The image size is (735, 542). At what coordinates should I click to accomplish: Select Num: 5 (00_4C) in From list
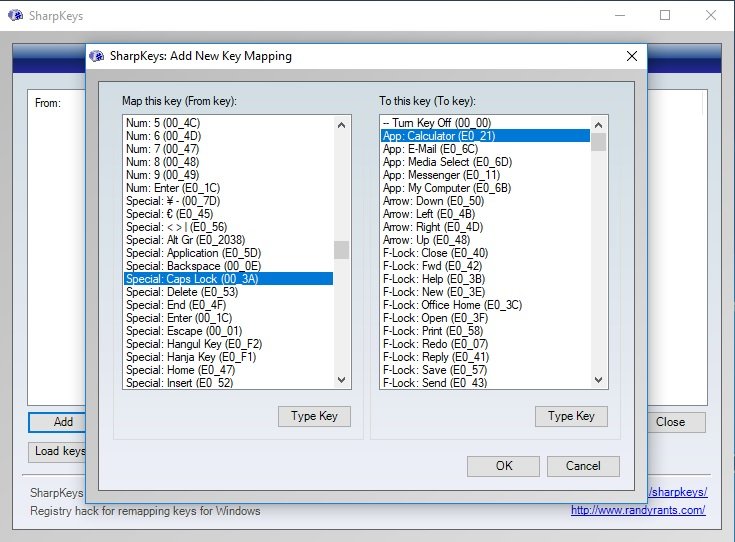coord(228,123)
